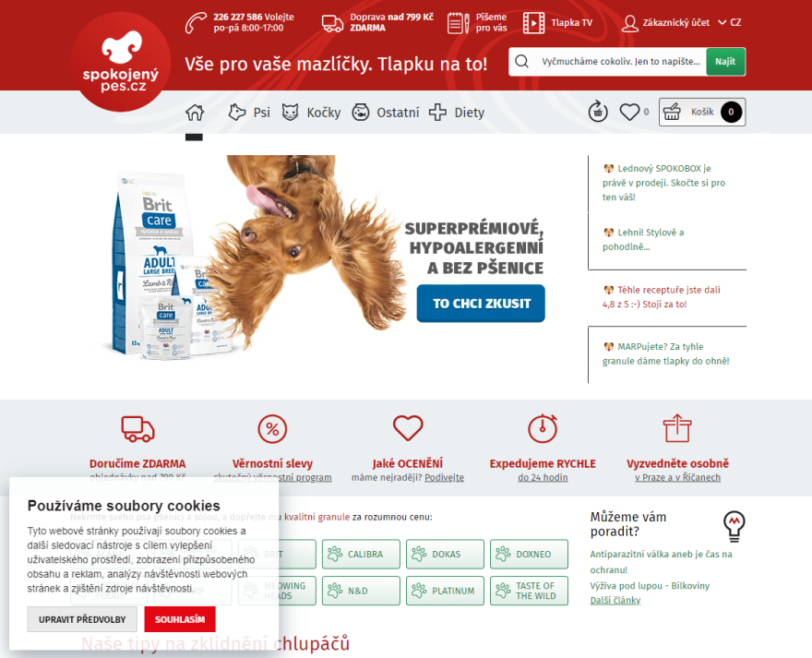Go to the home icon in navigation
The image size is (812, 658).
tap(195, 112)
